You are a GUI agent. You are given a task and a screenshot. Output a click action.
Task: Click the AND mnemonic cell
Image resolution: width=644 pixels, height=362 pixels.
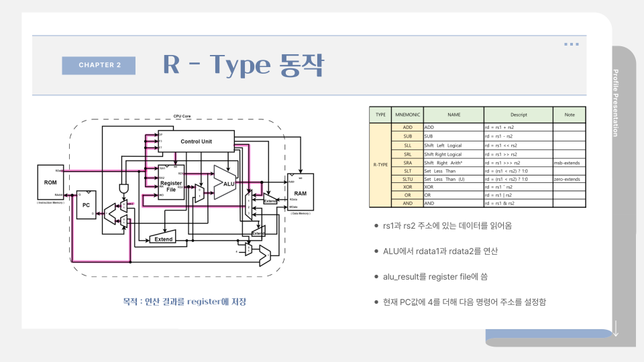(x=407, y=203)
